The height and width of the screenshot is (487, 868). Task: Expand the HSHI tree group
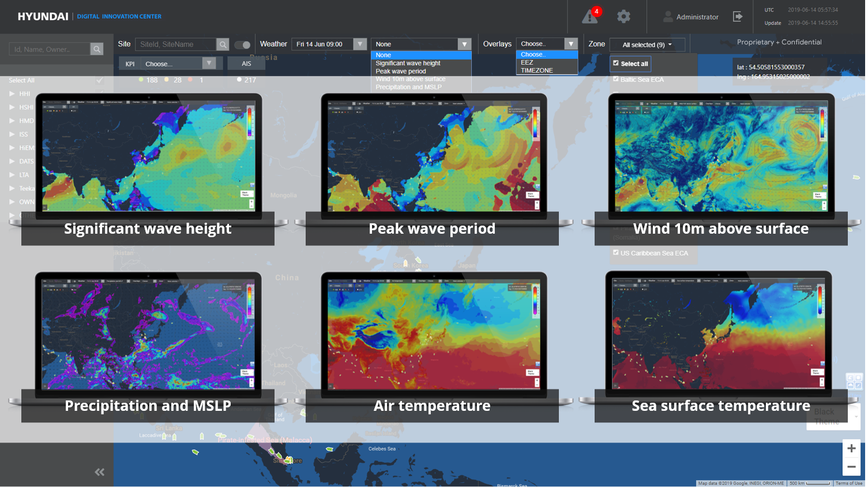pos(12,107)
